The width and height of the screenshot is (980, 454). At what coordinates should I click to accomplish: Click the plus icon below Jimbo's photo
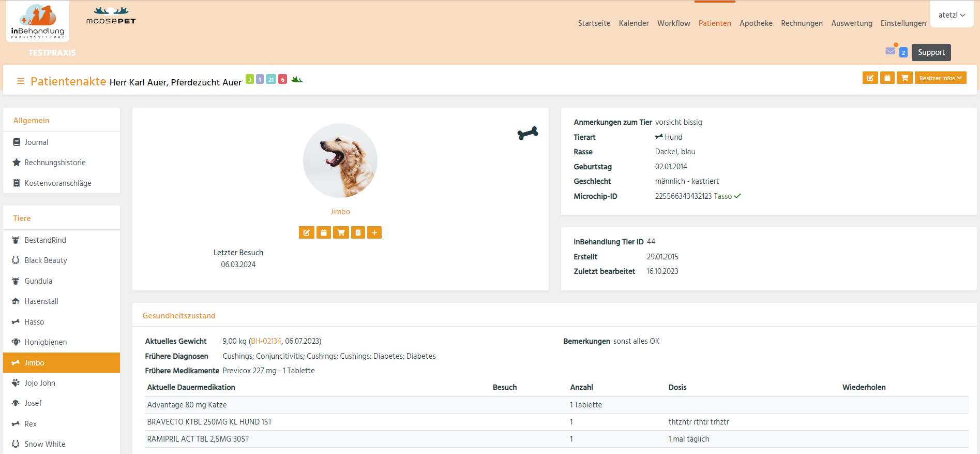[x=374, y=232]
